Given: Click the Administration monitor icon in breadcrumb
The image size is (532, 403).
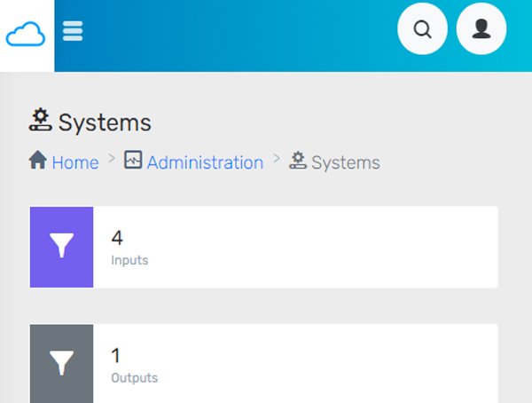Looking at the screenshot, I should pyautogui.click(x=133, y=161).
